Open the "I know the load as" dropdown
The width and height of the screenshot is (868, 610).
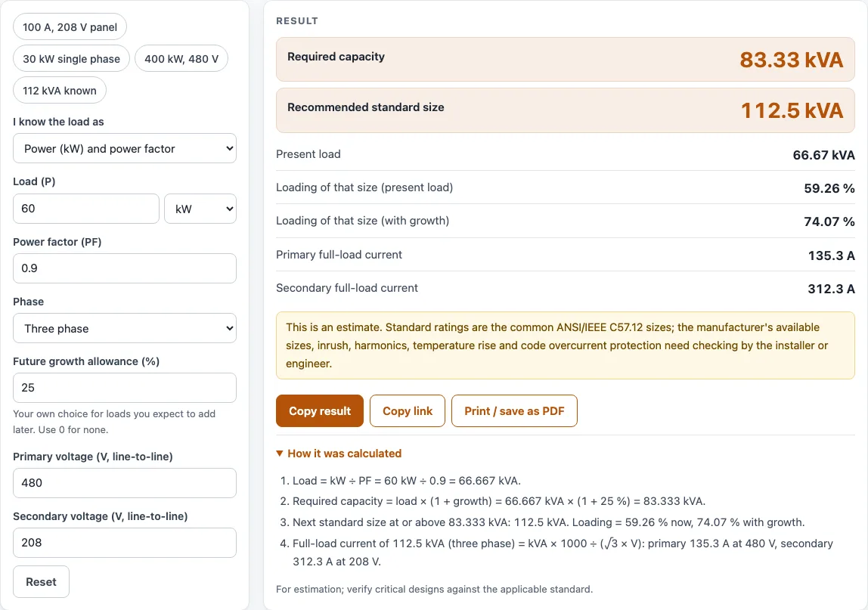click(125, 148)
